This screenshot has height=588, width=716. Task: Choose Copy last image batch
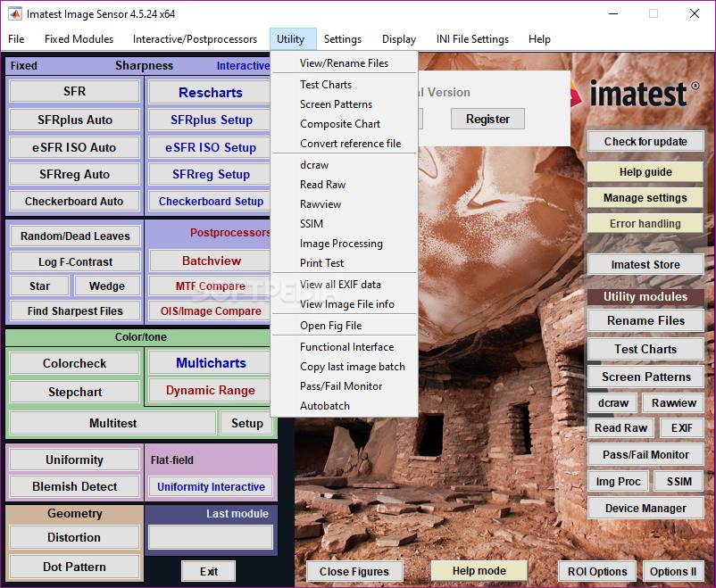coord(345,367)
